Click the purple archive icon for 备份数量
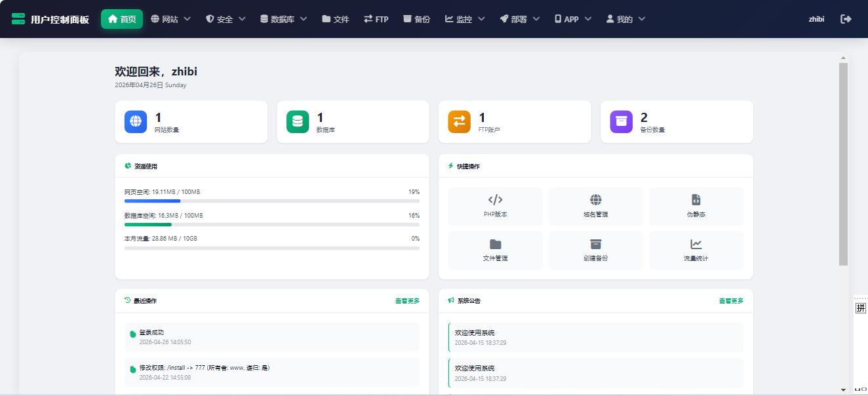This screenshot has height=396, width=868. [621, 121]
